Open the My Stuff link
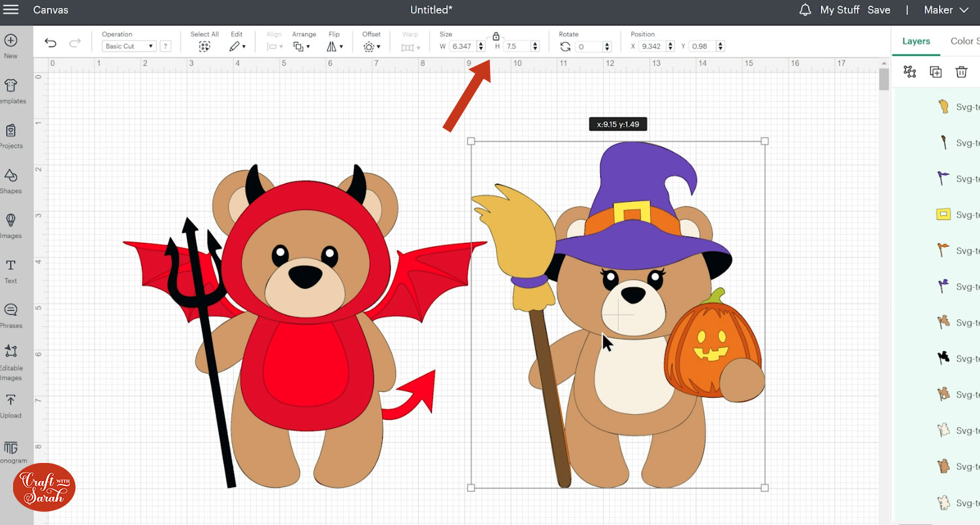This screenshot has height=525, width=980. click(x=840, y=10)
